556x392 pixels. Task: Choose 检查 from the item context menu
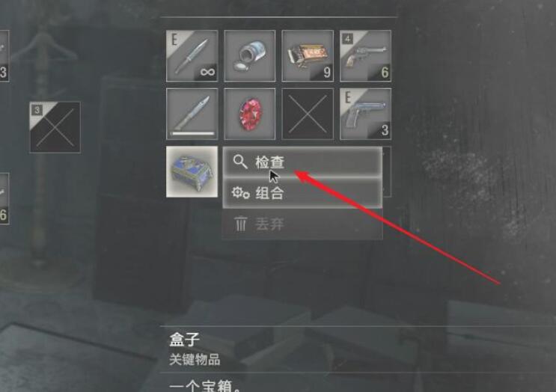coord(302,162)
